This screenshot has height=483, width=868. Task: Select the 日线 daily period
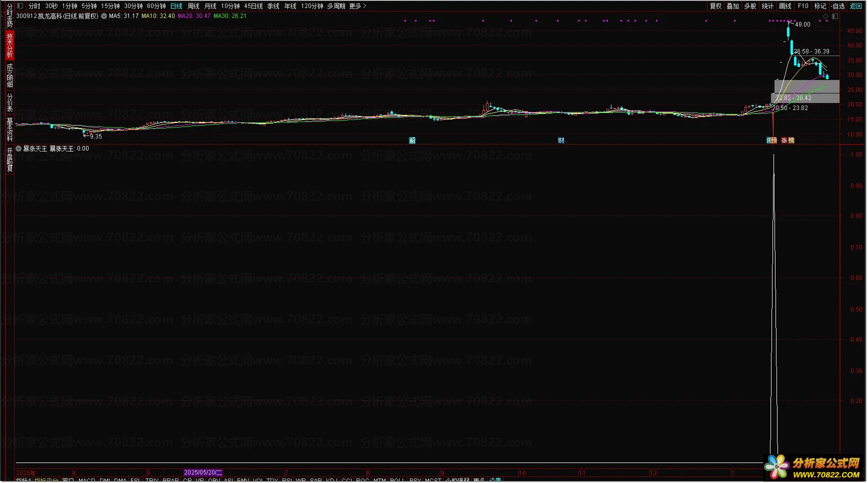click(x=176, y=6)
